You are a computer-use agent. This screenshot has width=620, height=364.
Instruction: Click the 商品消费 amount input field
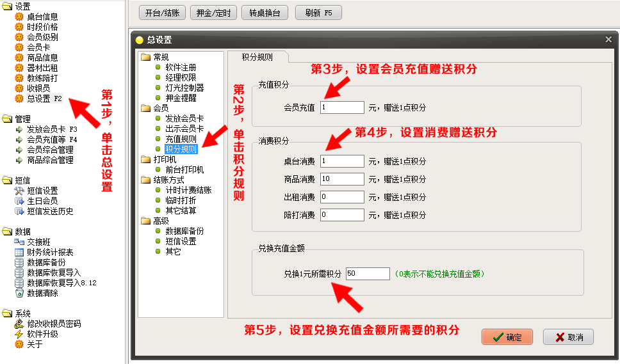click(342, 179)
